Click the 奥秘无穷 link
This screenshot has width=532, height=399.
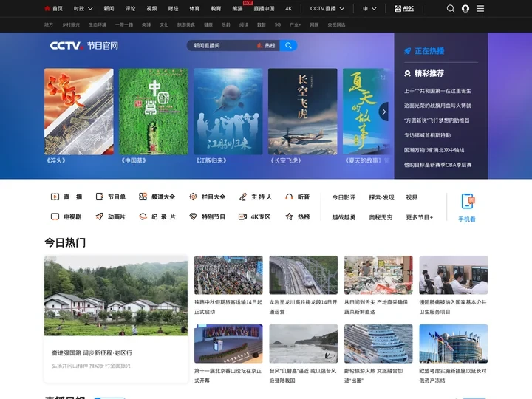[381, 217]
